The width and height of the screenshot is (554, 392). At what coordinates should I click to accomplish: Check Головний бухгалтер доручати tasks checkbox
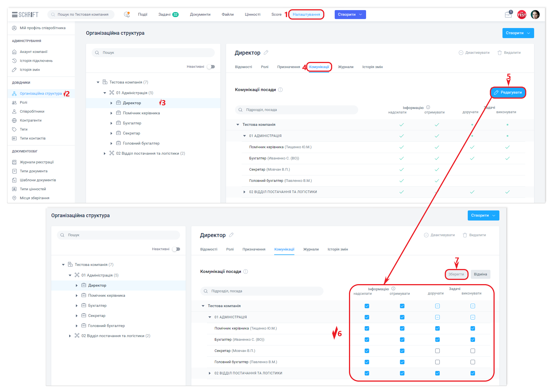pos(437,362)
